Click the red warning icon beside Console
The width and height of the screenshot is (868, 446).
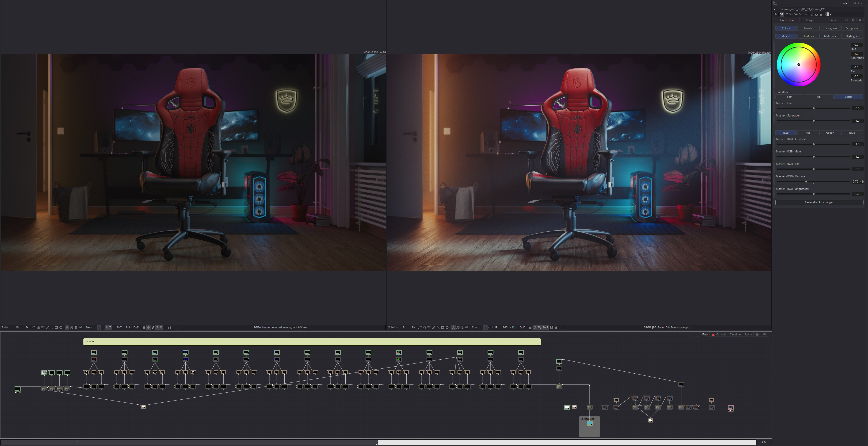[713, 334]
